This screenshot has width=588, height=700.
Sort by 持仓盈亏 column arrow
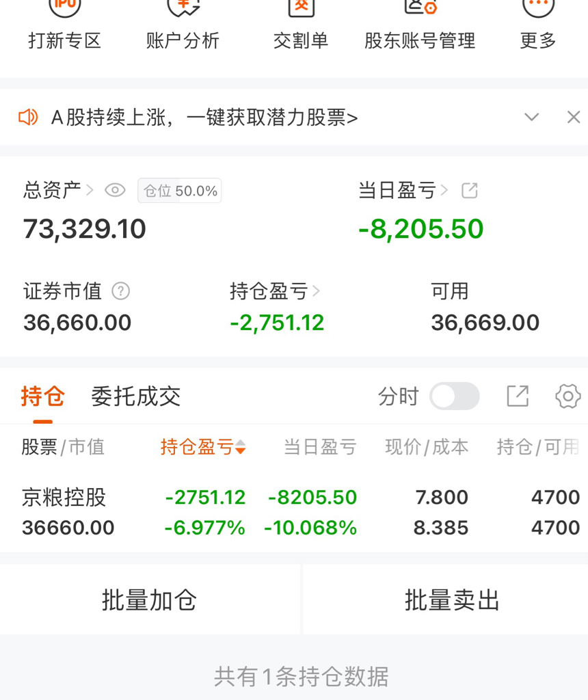click(x=240, y=448)
